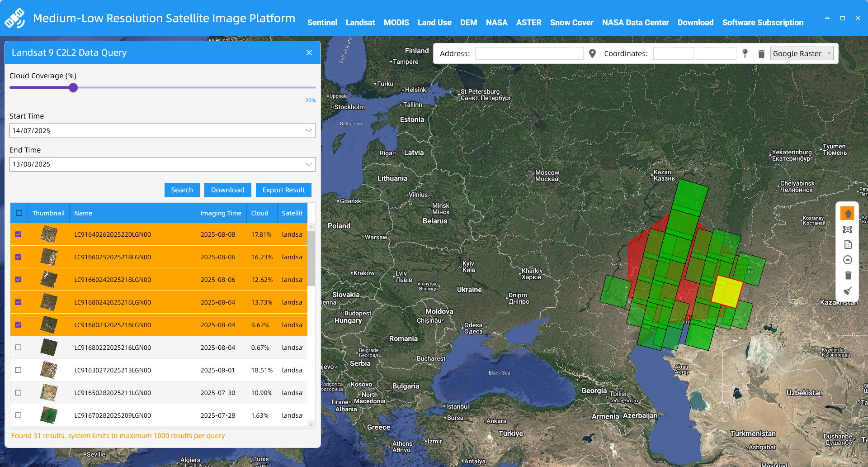Maximize the application window
868x467 pixels.
pos(843,18)
